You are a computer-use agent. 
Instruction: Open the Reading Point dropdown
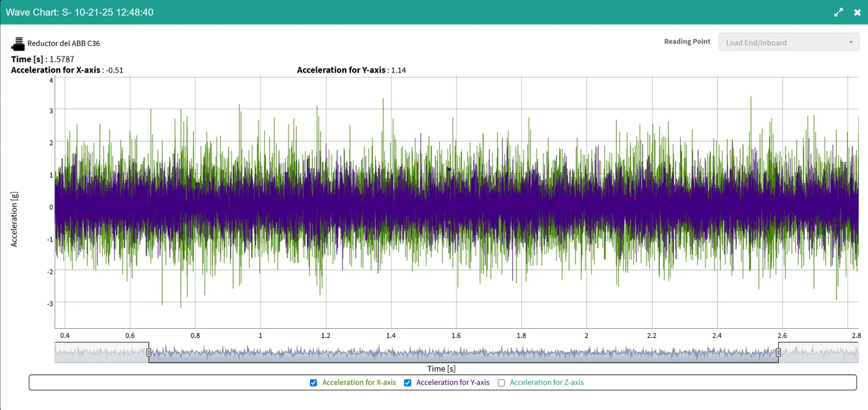click(789, 42)
